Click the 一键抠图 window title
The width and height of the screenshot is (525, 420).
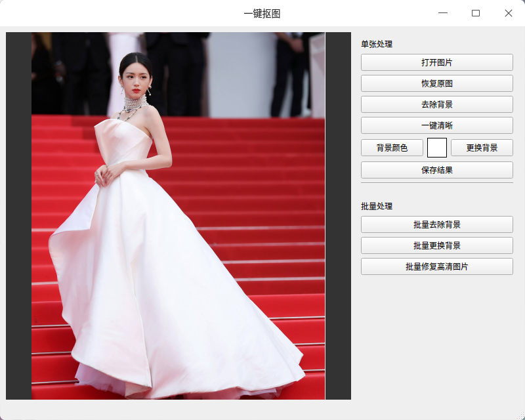tap(262, 14)
